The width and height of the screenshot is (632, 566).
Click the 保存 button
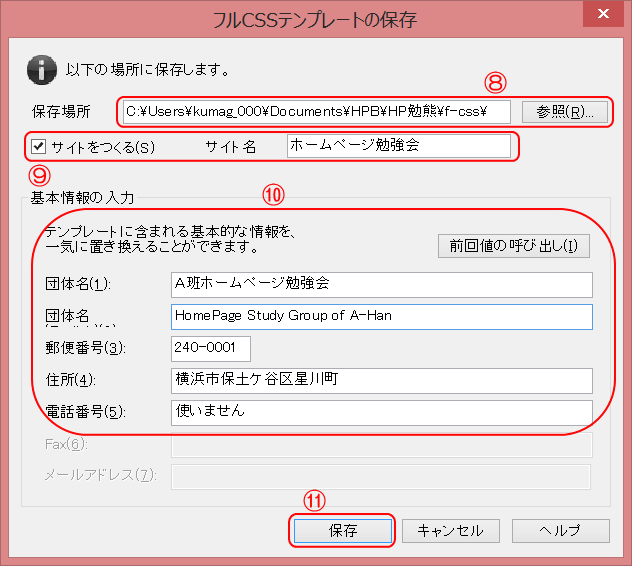pyautogui.click(x=343, y=531)
